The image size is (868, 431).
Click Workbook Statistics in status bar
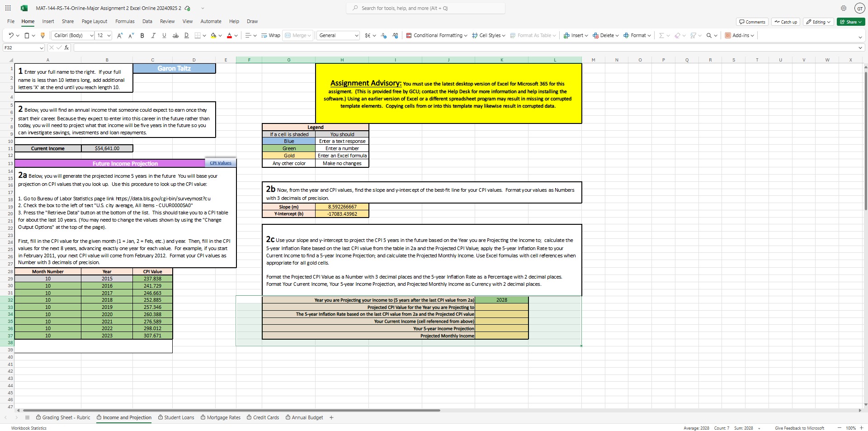(x=29, y=428)
